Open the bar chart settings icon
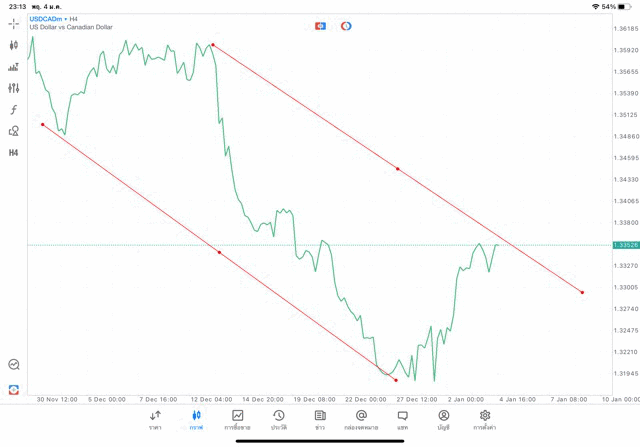Viewport: 640px width, 447px height. pos(14,67)
